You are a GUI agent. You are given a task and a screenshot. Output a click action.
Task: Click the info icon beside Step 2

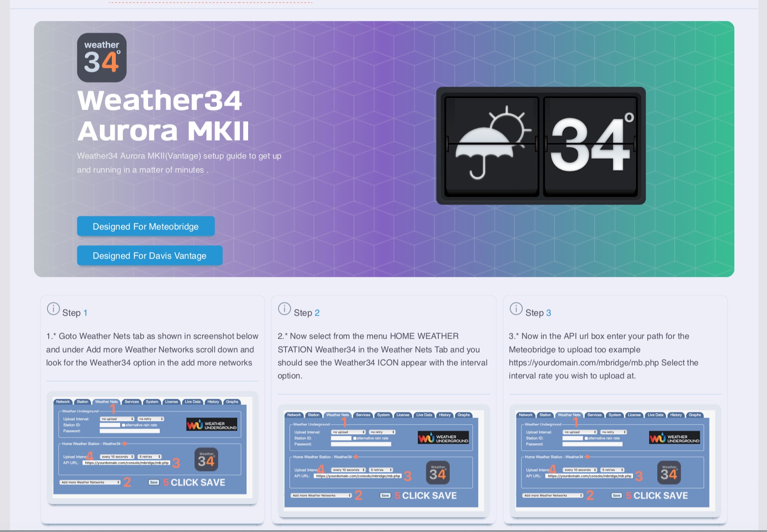click(x=284, y=309)
